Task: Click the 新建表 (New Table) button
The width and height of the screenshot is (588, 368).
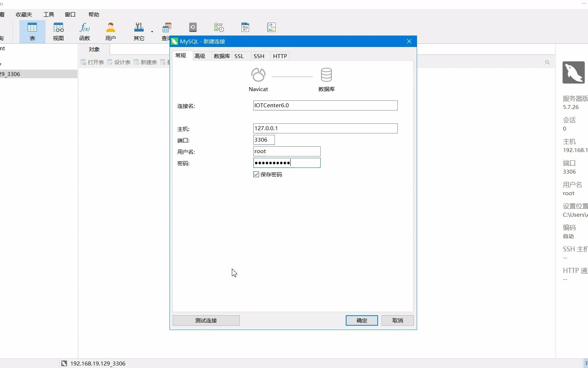Action: 145,62
